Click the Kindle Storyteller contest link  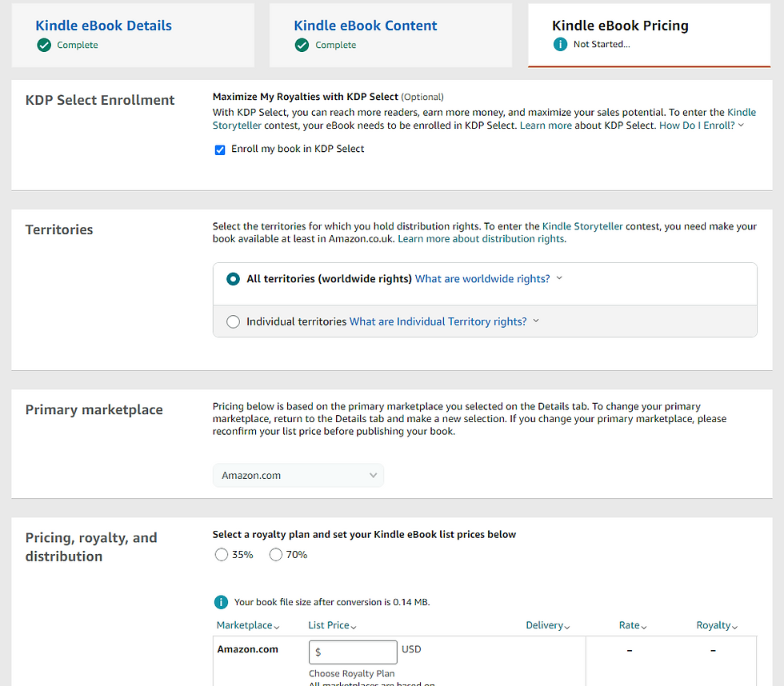click(x=582, y=225)
